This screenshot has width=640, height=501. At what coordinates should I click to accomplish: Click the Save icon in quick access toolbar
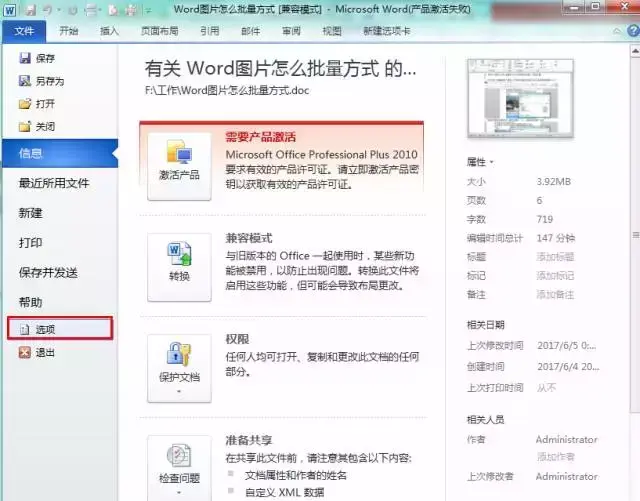click(x=31, y=10)
